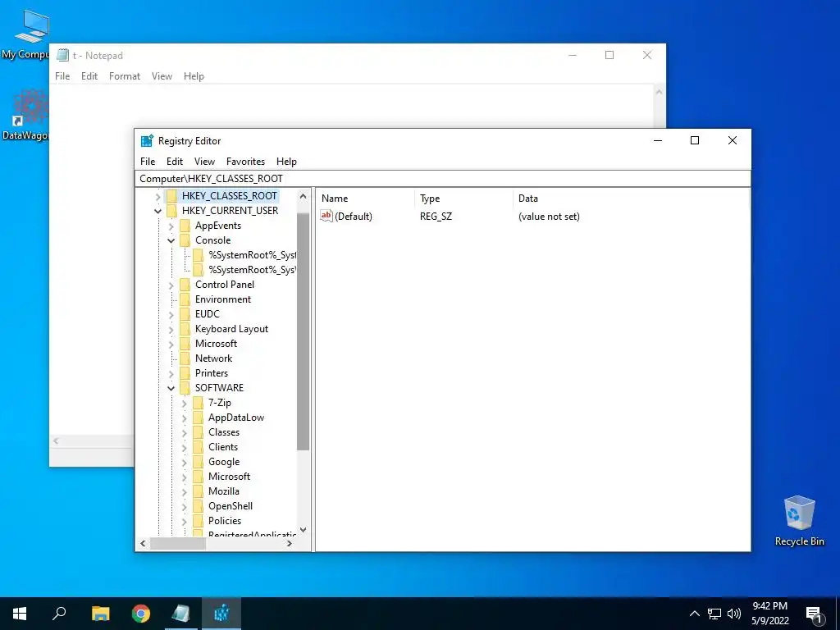Click the (Default) string value icon
This screenshot has width=840, height=630.
(326, 216)
